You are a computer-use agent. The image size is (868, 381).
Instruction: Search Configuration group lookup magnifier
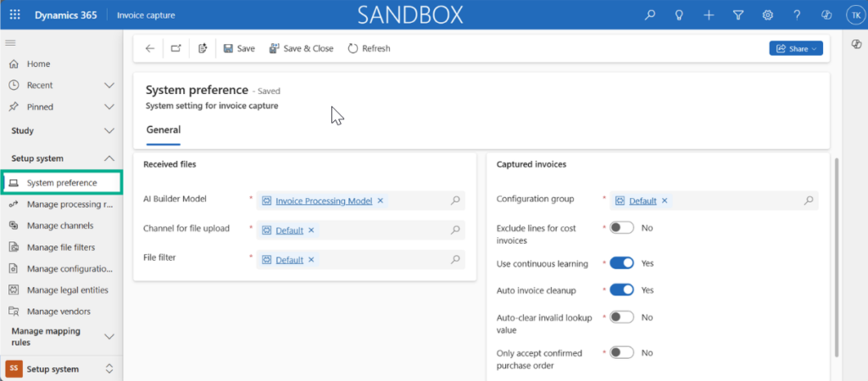(808, 201)
